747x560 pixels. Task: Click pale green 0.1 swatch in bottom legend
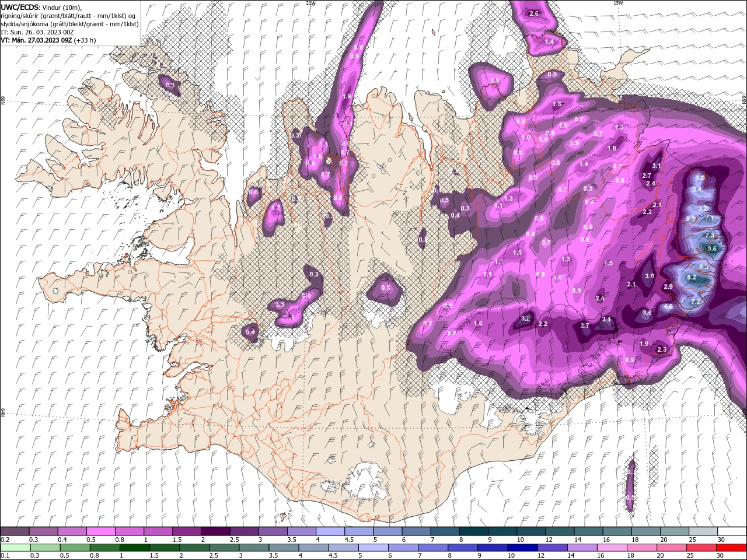click(15, 547)
